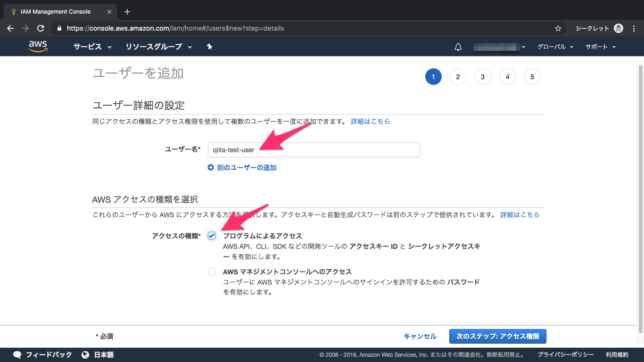Open the サポート dropdown menu
The width and height of the screenshot is (644, 362).
pos(601,47)
